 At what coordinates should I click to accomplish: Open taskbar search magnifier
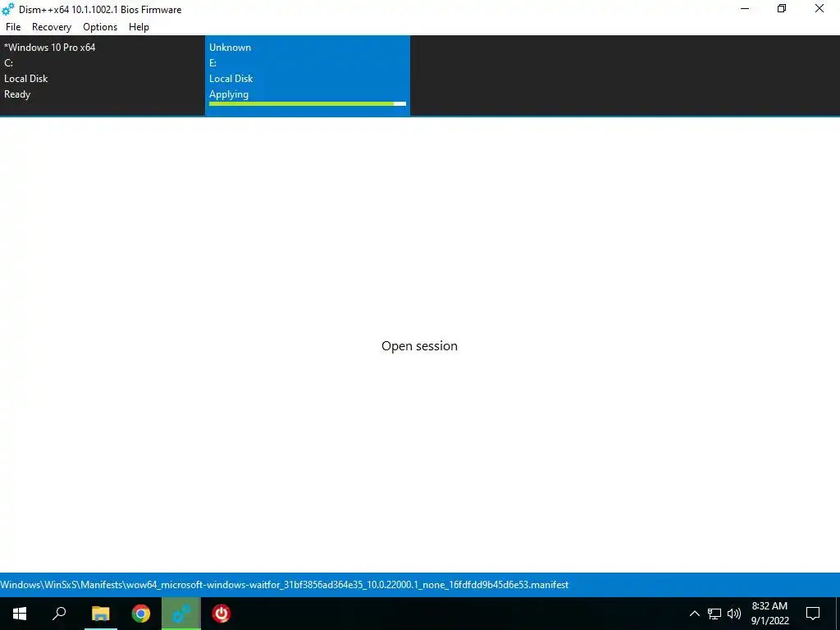point(59,614)
